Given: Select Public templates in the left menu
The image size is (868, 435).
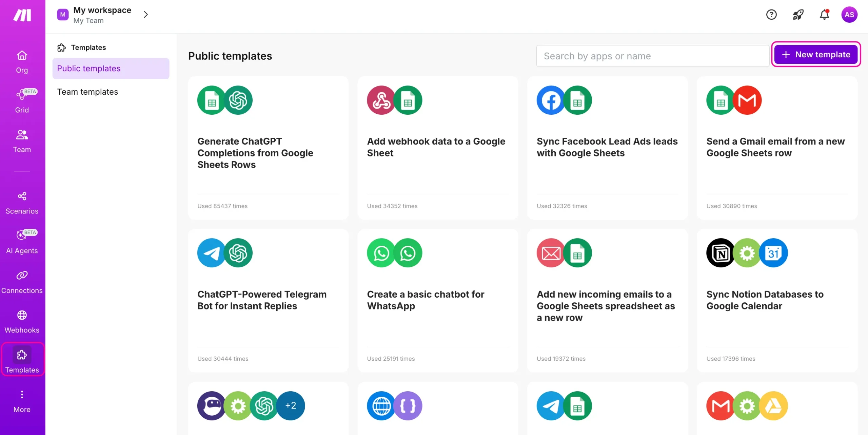Looking at the screenshot, I should (89, 68).
